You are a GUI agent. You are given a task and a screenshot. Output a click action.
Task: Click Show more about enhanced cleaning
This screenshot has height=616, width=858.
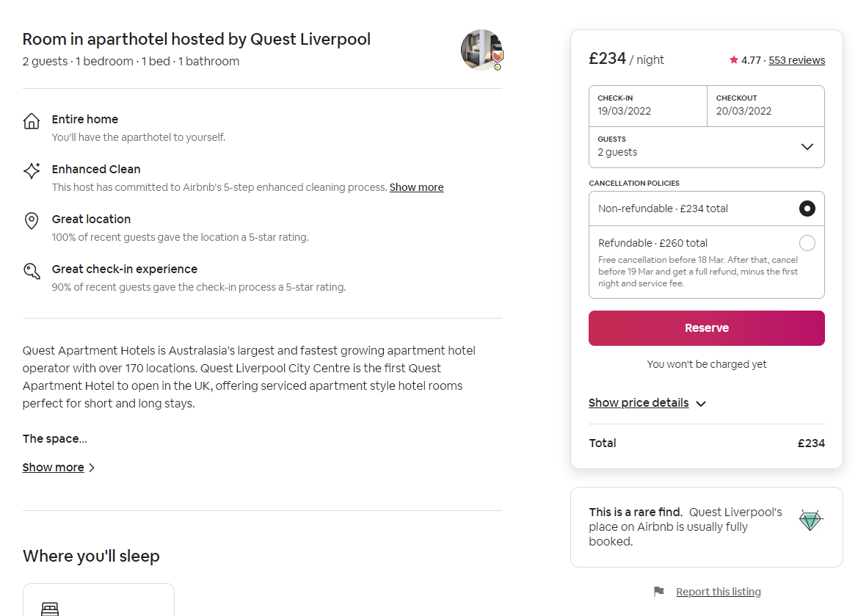tap(416, 186)
